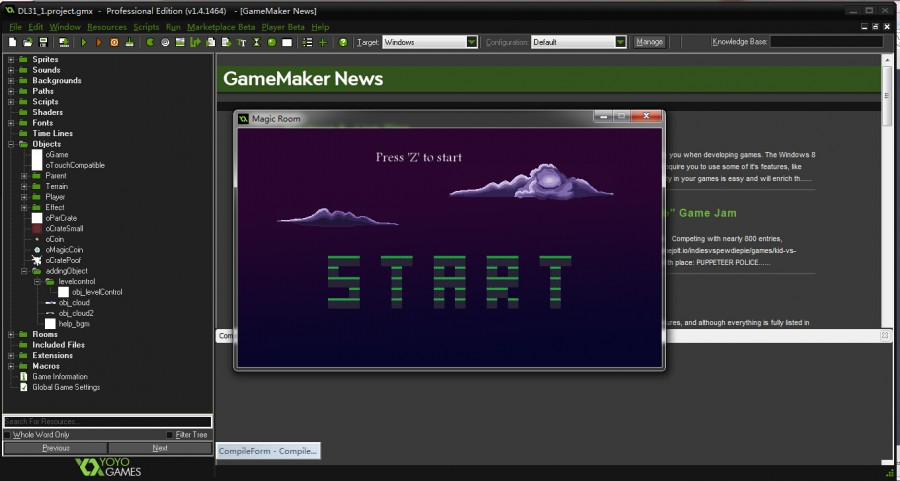This screenshot has width=900, height=481.
Task: Expand the Sounds folder
Action: (11, 70)
